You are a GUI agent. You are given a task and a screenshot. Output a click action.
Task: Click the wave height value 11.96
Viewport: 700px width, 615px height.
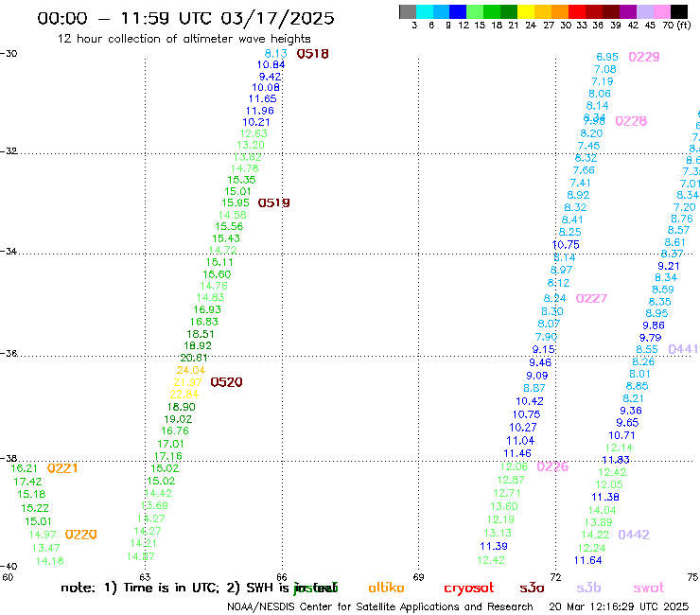click(x=260, y=111)
